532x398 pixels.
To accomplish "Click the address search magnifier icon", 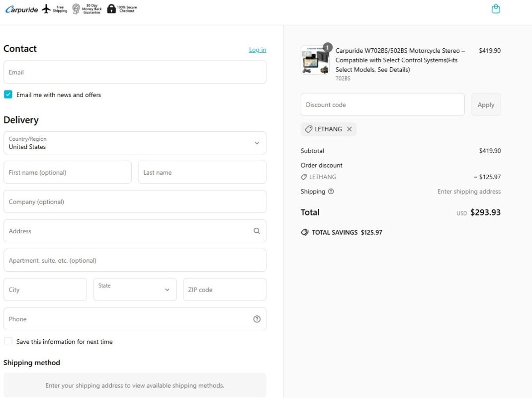I will (257, 231).
